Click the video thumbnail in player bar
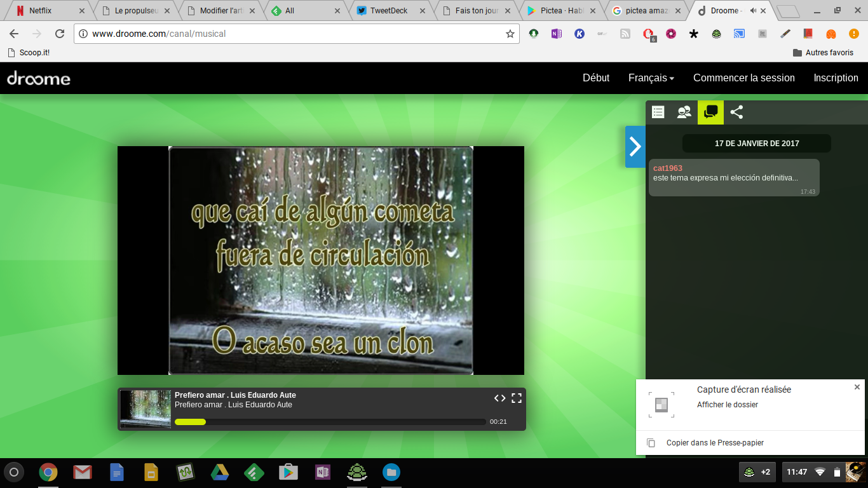Image resolution: width=868 pixels, height=488 pixels. [x=146, y=409]
